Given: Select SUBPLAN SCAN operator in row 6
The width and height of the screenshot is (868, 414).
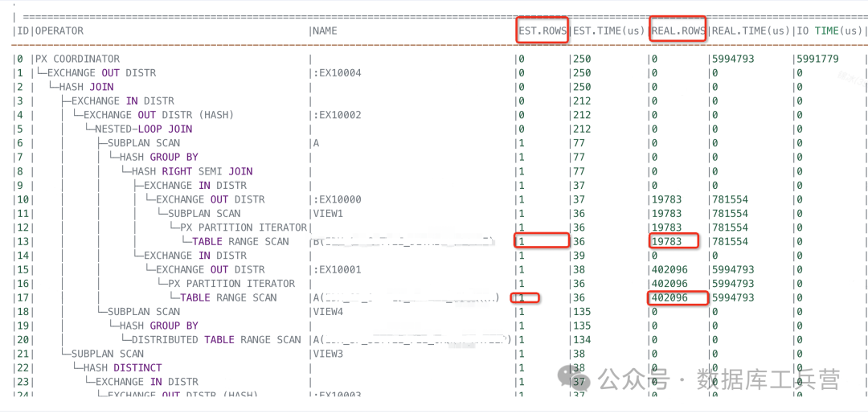Looking at the screenshot, I should point(144,143).
